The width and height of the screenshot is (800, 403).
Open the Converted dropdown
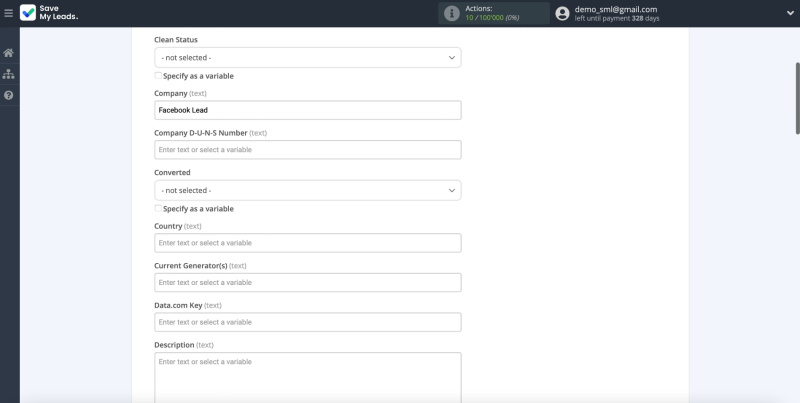[x=307, y=190]
